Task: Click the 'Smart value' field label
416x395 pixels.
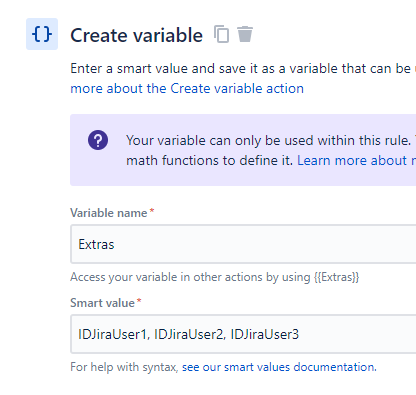Action: point(102,303)
